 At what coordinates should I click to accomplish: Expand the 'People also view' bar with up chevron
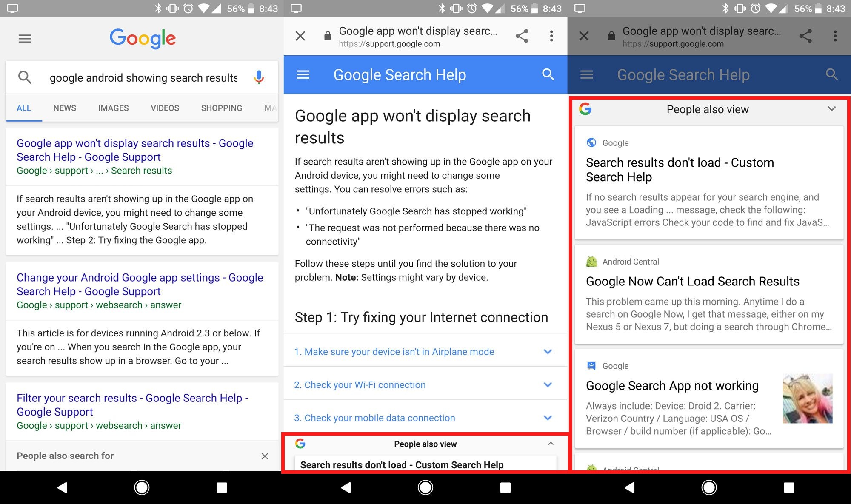(x=551, y=444)
